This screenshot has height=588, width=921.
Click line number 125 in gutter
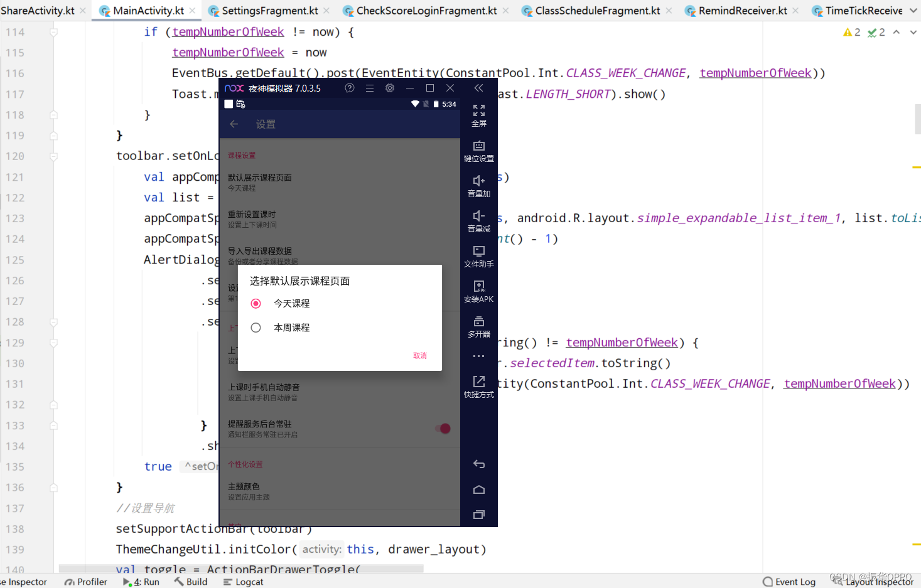point(15,260)
